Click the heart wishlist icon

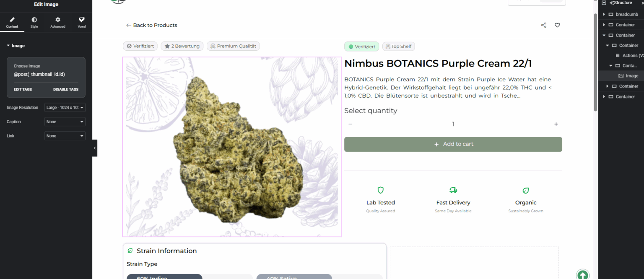coord(557,25)
